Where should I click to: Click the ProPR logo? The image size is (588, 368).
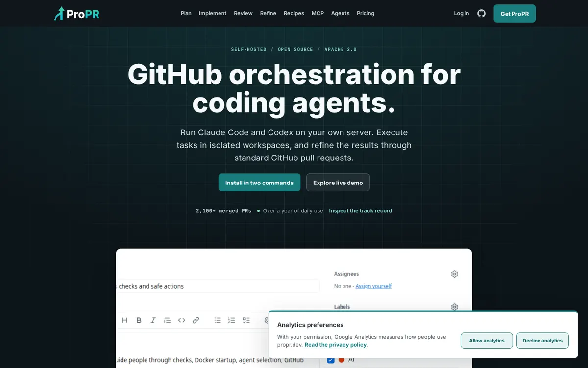point(77,14)
